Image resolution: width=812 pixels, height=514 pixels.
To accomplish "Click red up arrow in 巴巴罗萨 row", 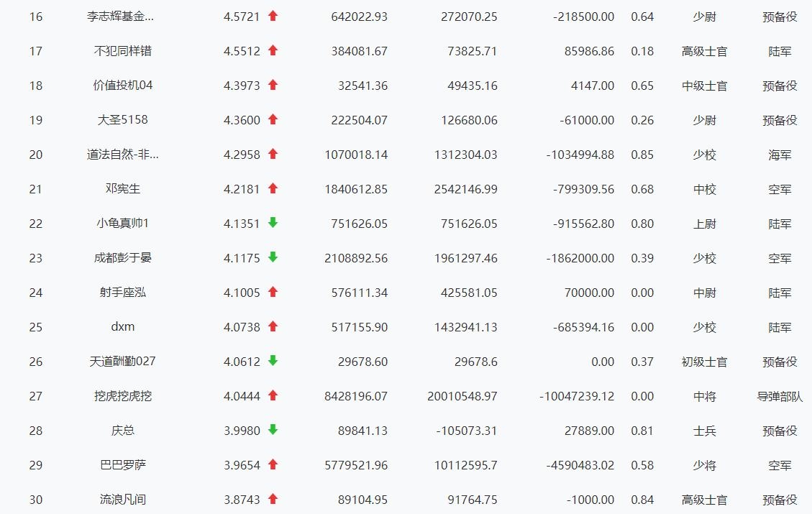I will tap(273, 464).
